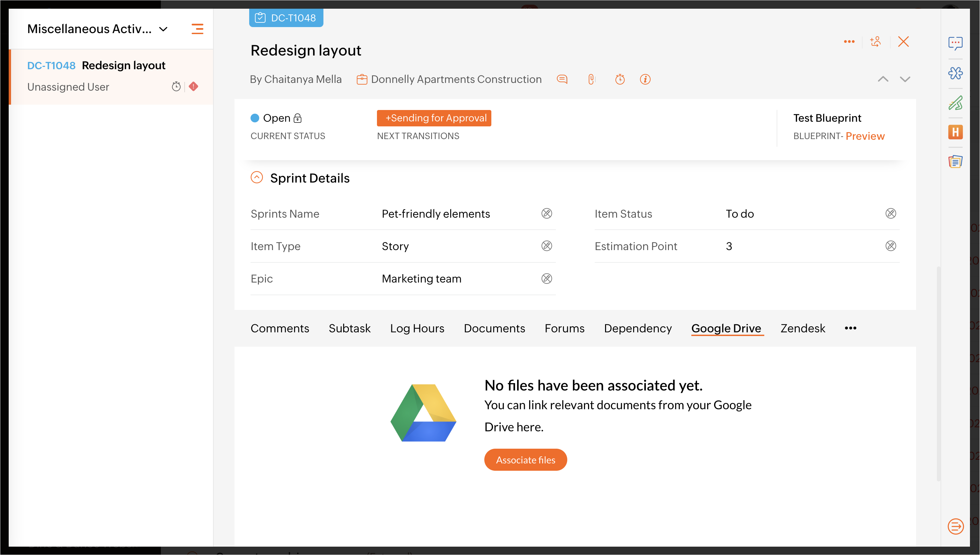This screenshot has height=555, width=980.
Task: Click the Associate files button
Action: click(x=525, y=460)
